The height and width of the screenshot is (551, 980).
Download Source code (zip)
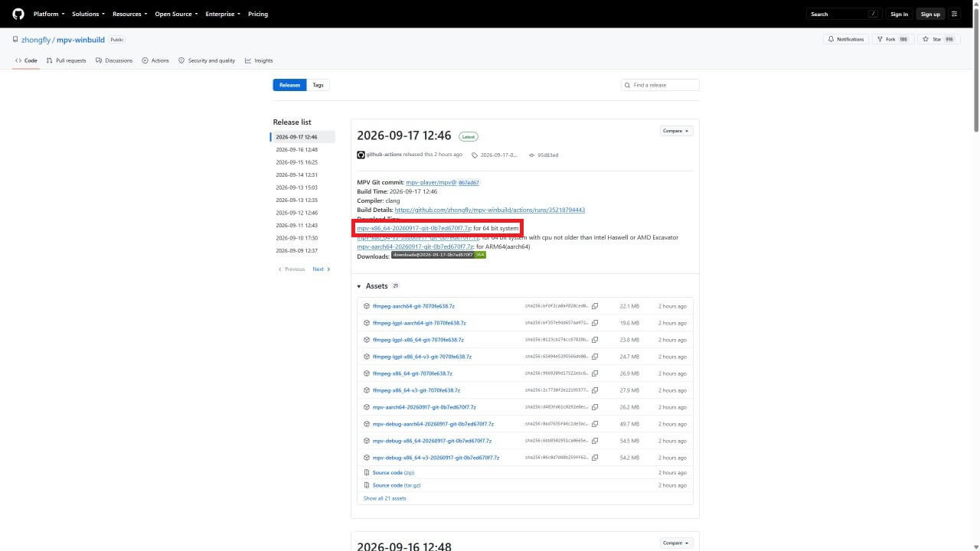pos(394,473)
